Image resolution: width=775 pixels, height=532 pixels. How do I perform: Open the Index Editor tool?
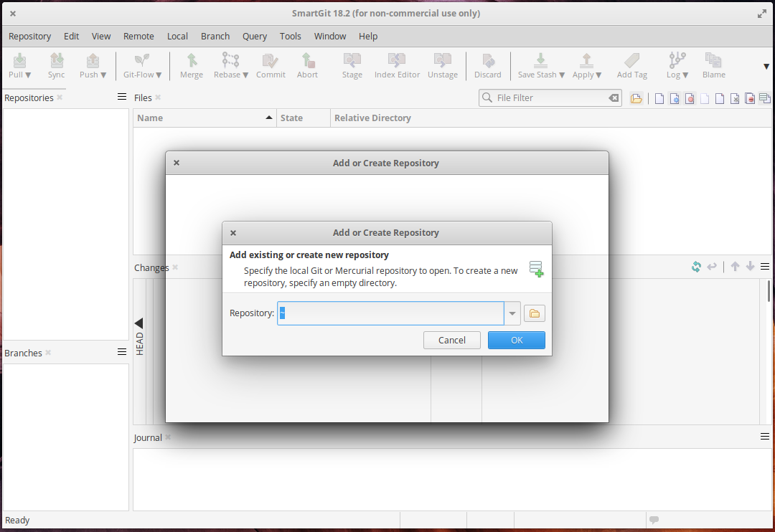click(x=397, y=66)
